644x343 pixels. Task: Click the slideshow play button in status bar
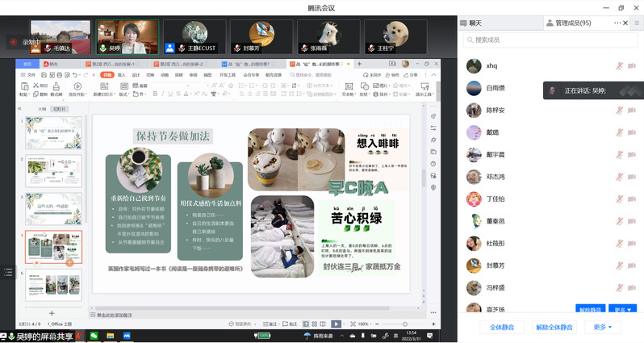[337, 324]
